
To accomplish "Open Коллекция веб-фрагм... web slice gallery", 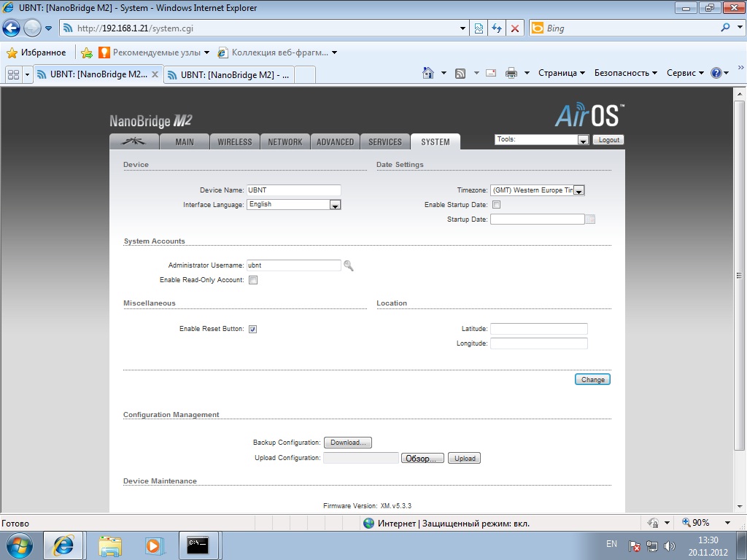I will 277,52.
